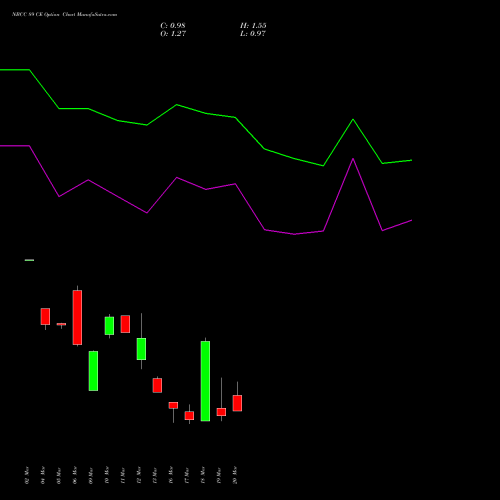Image resolution: width=500 pixels, height=500 pixels.
Task: Click the purple line's sharp peak
Action: 353,159
